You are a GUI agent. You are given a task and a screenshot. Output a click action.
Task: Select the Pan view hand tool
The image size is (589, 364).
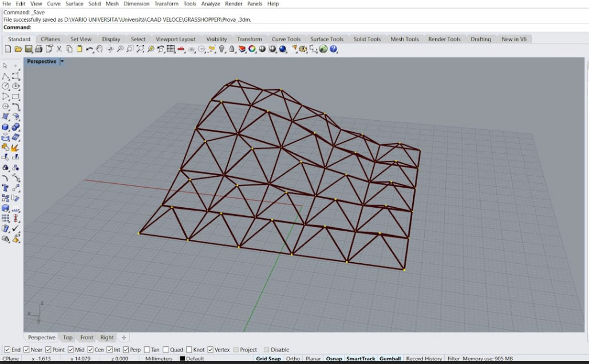click(100, 49)
